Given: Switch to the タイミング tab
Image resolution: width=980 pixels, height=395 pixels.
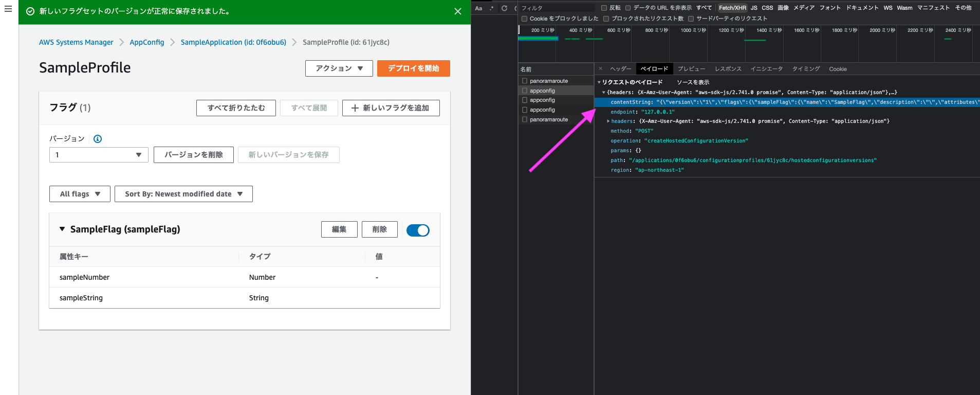Looking at the screenshot, I should [806, 69].
